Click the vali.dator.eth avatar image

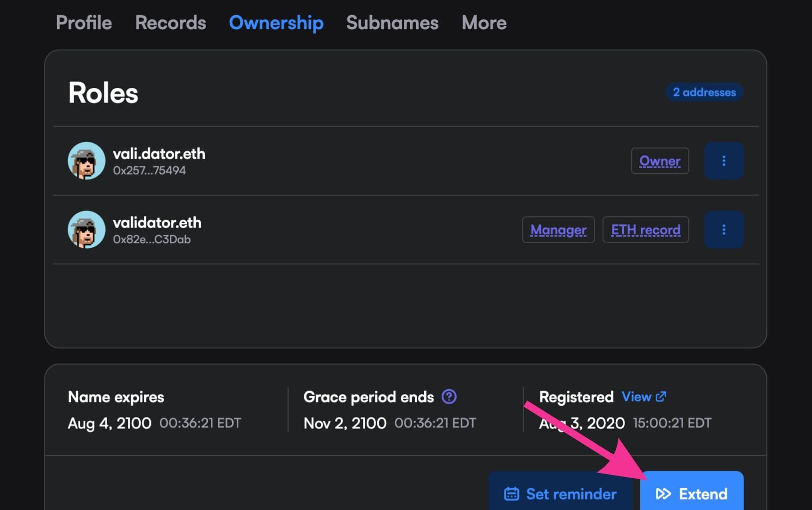click(86, 161)
